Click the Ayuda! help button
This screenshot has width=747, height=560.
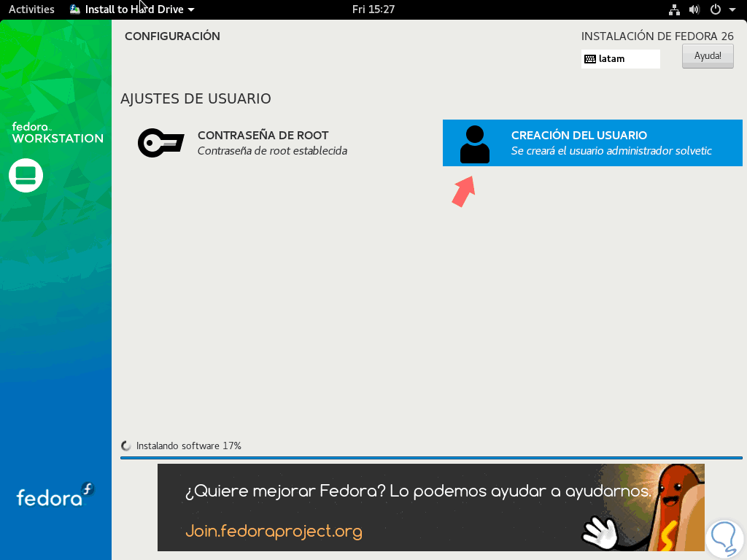708,55
